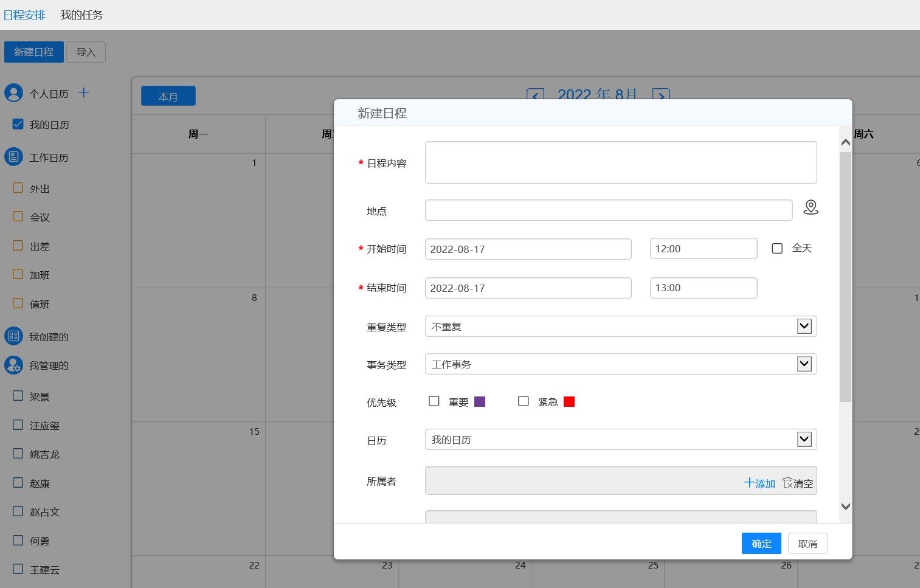Expand the 日历 selection dropdown

click(804, 440)
